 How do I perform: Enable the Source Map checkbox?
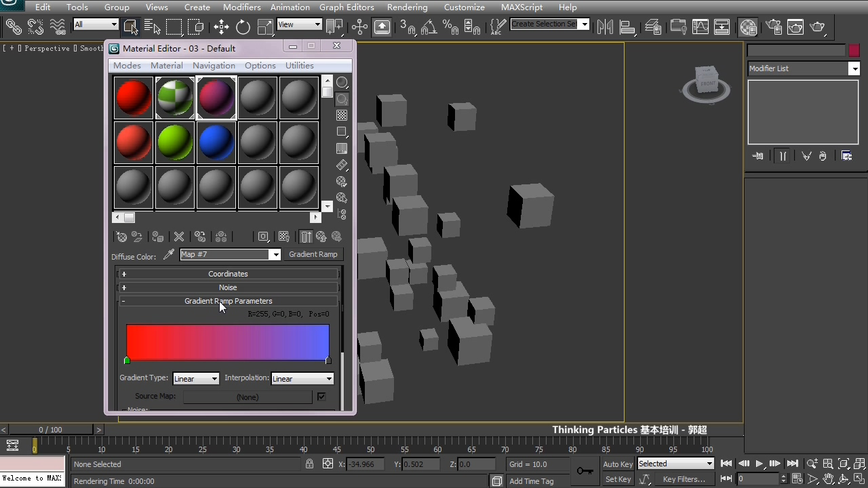pyautogui.click(x=321, y=396)
